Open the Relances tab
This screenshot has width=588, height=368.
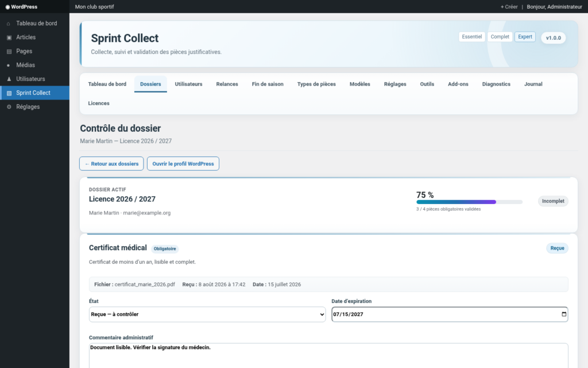tap(227, 84)
